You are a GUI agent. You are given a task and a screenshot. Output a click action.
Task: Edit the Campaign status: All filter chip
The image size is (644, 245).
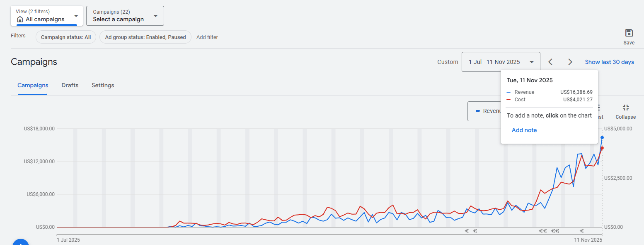(66, 37)
